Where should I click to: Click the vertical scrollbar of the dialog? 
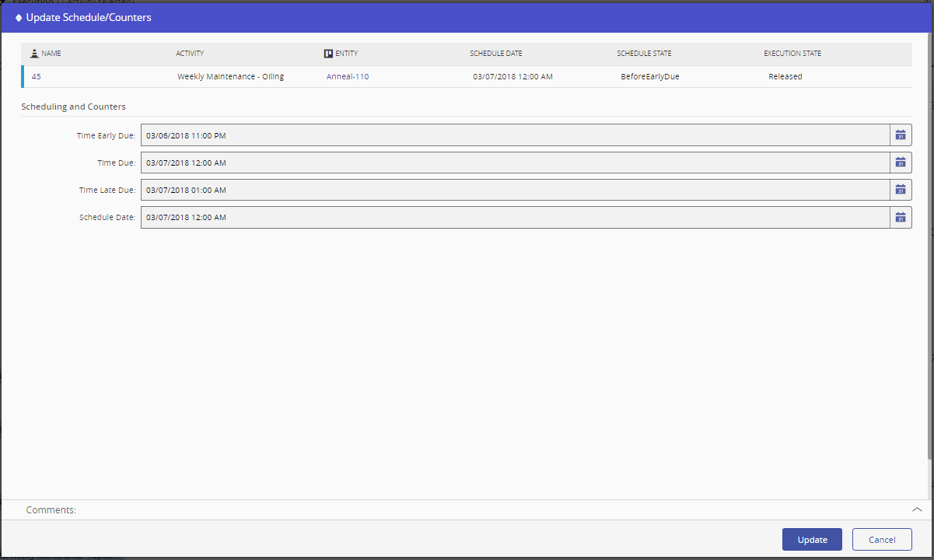point(930,245)
